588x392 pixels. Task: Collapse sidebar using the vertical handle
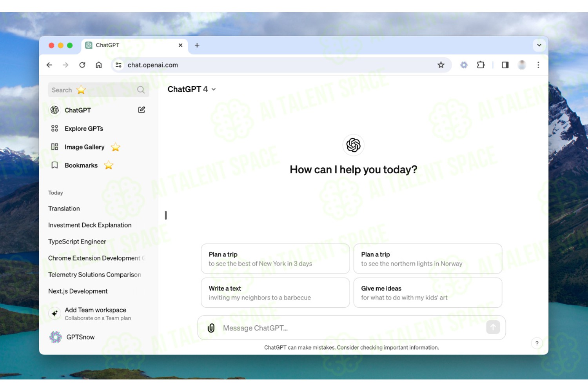click(166, 215)
